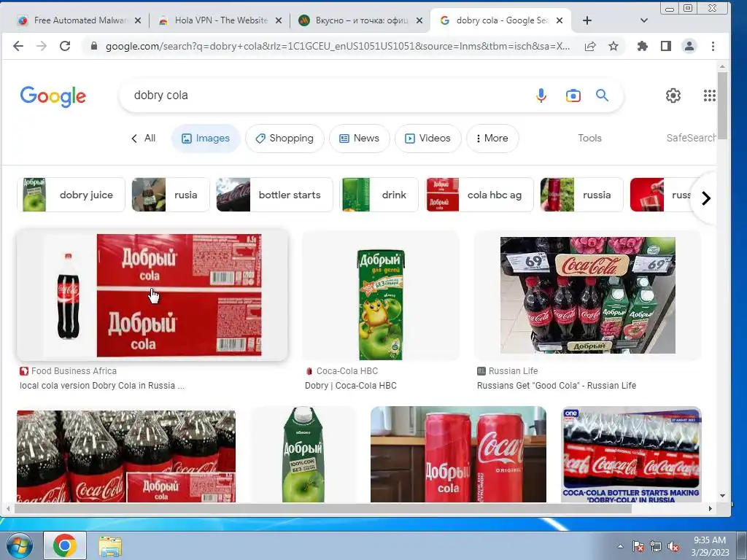Viewport: 747px width, 560px height.
Task: Open the two red cola cans image
Action: [458, 454]
